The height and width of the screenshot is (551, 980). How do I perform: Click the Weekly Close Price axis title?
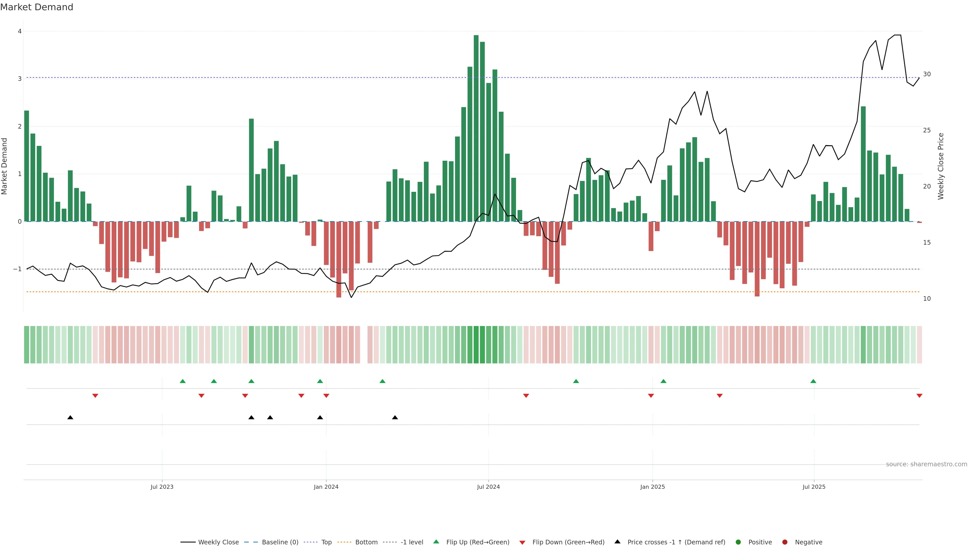click(x=941, y=166)
